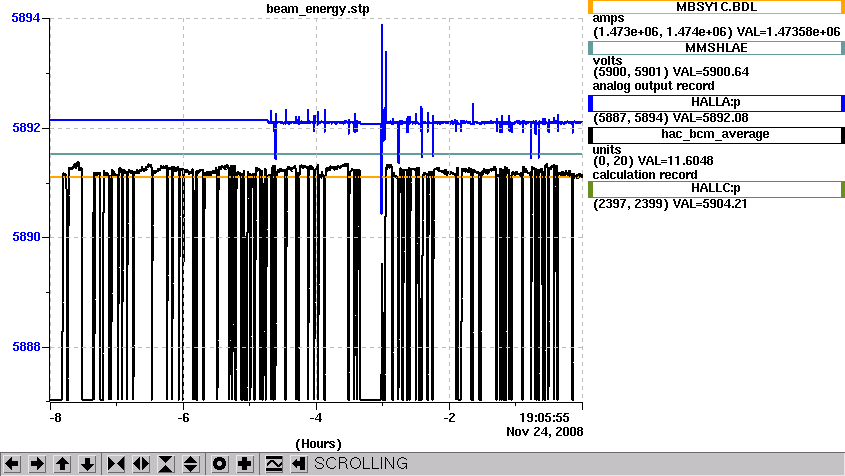Click the circle auto-scale toolbar icon
This screenshot has width=845, height=476.
point(220,464)
